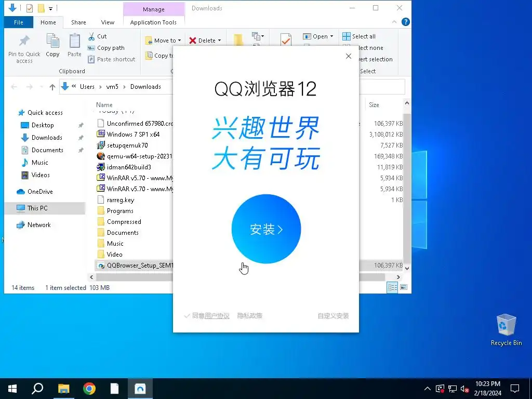Open the File menu in Explorer
Screen dimensions: 532x399
click(x=19, y=22)
